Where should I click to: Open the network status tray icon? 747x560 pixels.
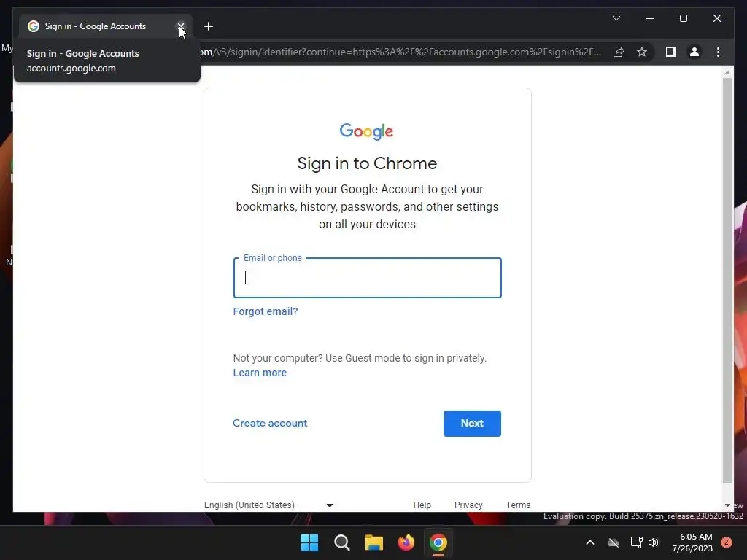point(636,542)
